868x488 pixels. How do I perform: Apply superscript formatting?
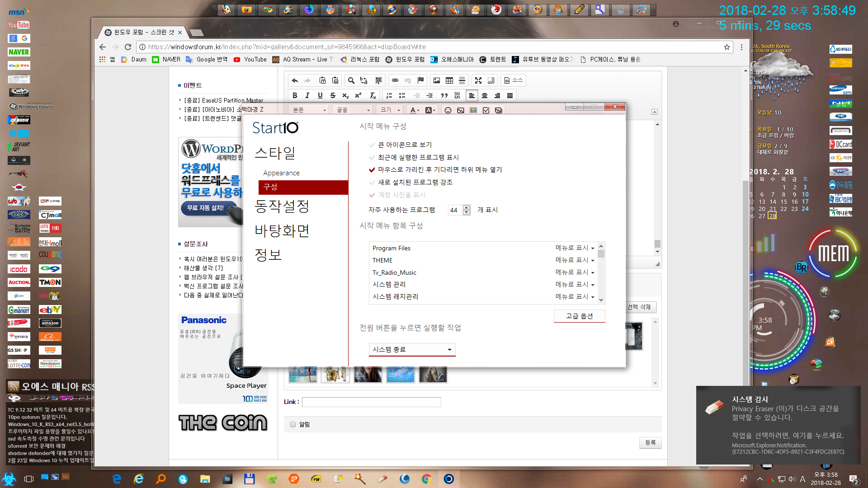(358, 95)
